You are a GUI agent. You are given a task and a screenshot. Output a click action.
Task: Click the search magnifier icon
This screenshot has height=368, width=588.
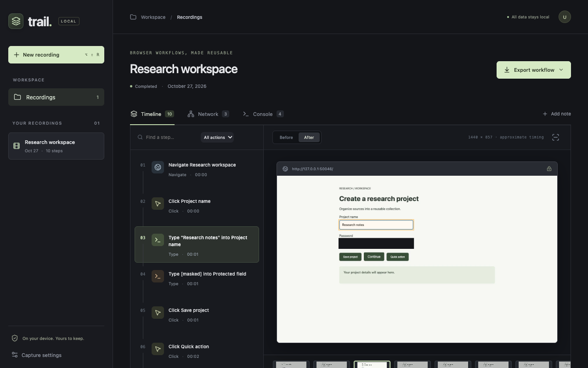click(x=140, y=137)
